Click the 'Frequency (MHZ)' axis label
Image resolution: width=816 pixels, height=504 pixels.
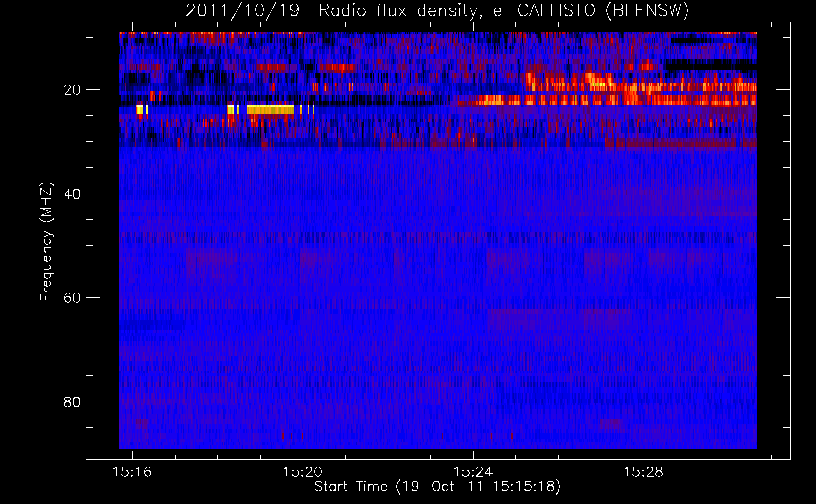coord(46,242)
